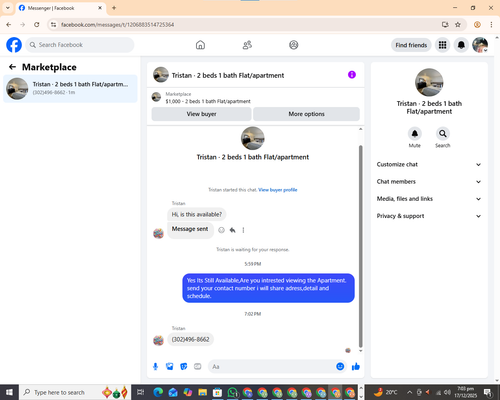Send a thumbs-up like
This screenshot has height=400, width=500.
(356, 367)
